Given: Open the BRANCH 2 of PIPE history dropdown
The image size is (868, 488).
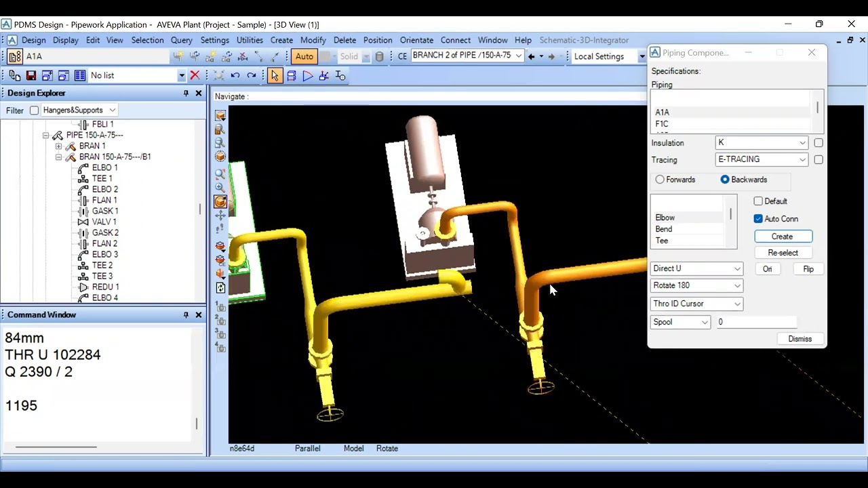Looking at the screenshot, I should (x=519, y=56).
